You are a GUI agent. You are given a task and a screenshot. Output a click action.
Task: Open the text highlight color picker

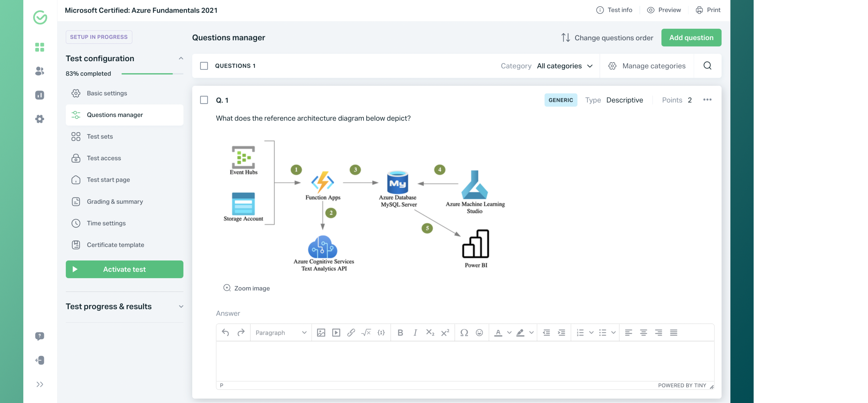pos(520,332)
